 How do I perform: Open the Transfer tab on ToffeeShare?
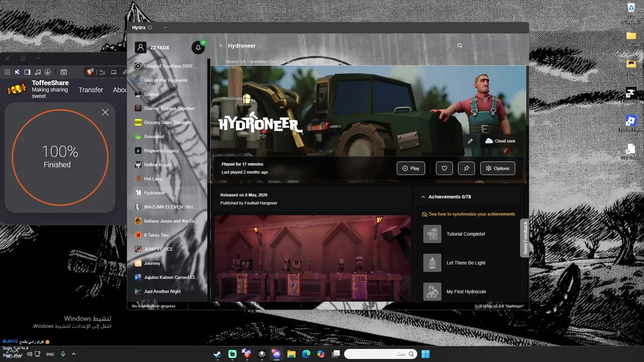coord(91,90)
